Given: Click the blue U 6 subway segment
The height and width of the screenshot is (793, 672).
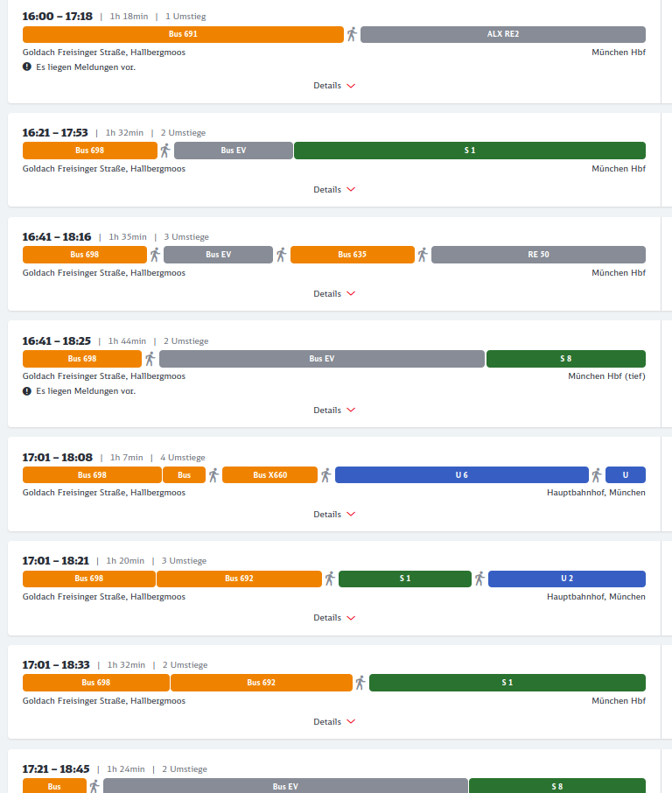Looking at the screenshot, I should [x=461, y=475].
